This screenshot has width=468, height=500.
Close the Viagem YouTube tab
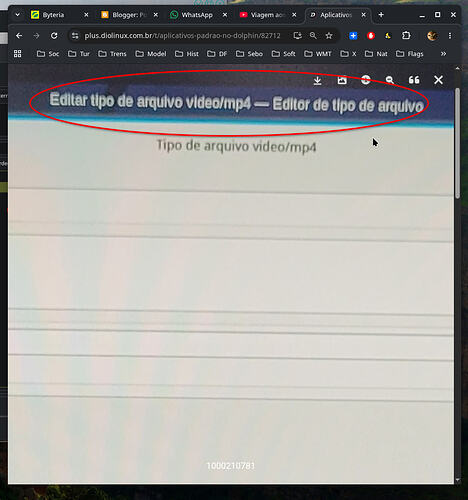click(x=294, y=15)
